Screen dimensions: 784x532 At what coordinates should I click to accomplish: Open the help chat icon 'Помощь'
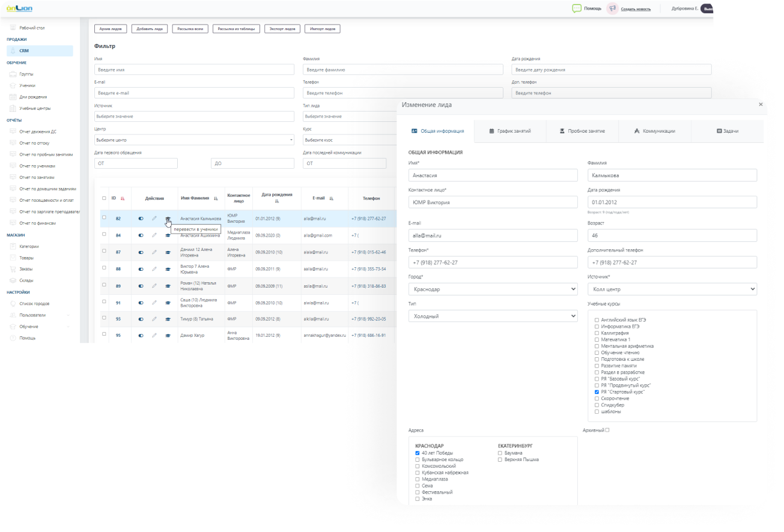tap(576, 9)
